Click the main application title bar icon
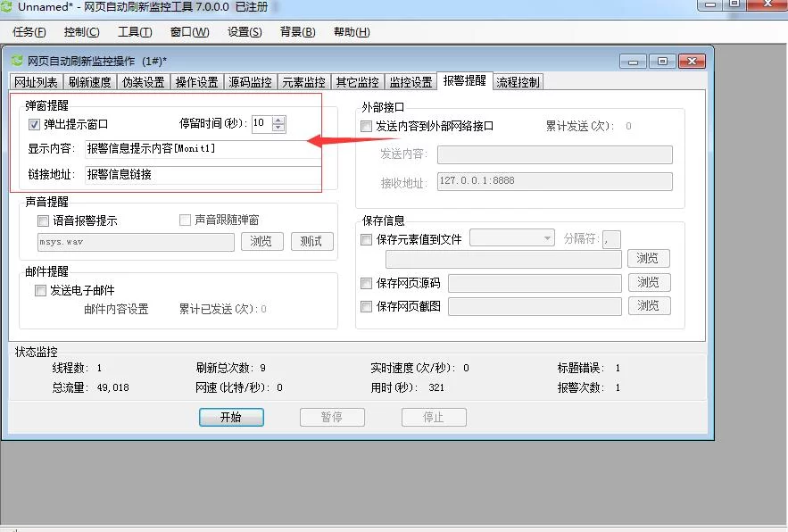Screen dimensions: 788x532 (x=6, y=6)
